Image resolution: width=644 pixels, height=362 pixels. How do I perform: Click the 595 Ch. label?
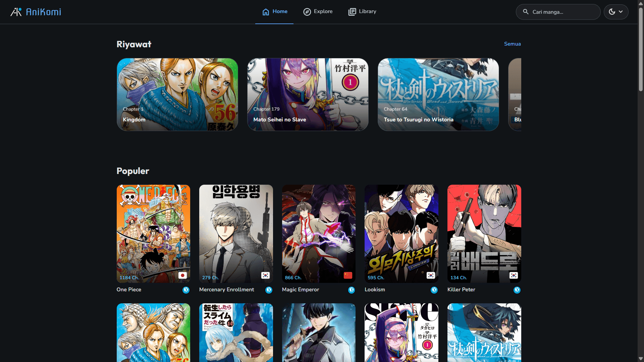pos(376,278)
